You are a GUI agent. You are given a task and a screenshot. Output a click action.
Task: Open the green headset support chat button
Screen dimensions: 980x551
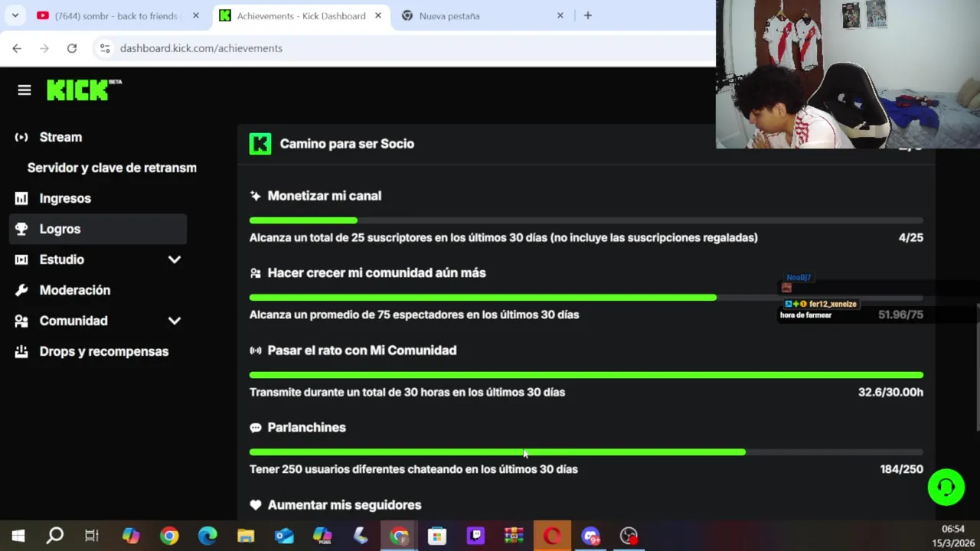pos(946,487)
